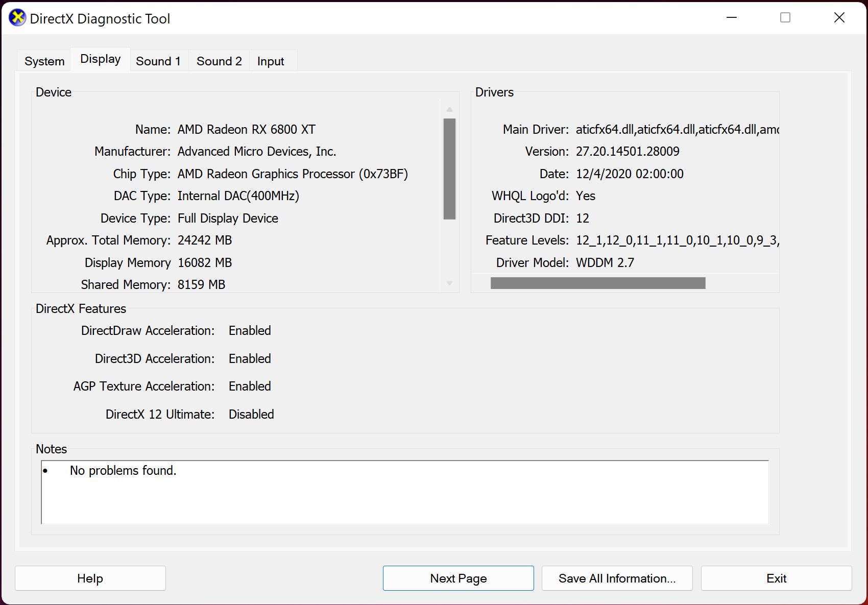Image resolution: width=868 pixels, height=605 pixels.
Task: Close the DirectX Diagnostic Tool window
Action: pyautogui.click(x=839, y=18)
